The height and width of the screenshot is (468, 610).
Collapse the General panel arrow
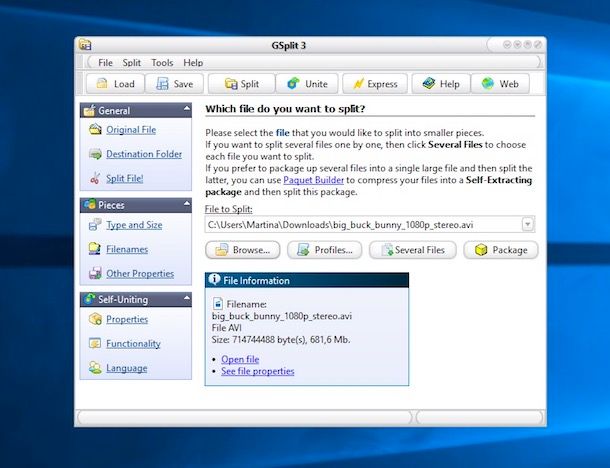tap(187, 109)
